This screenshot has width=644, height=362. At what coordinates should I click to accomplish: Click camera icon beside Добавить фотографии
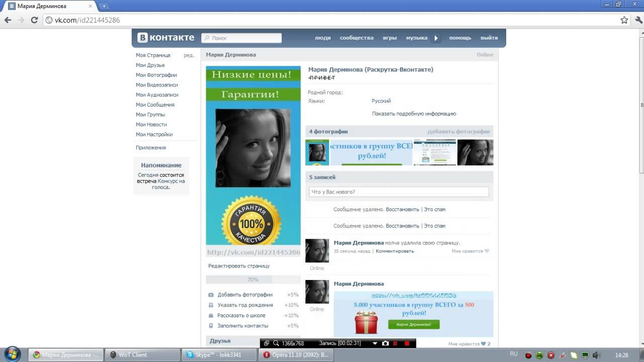coord(211,295)
